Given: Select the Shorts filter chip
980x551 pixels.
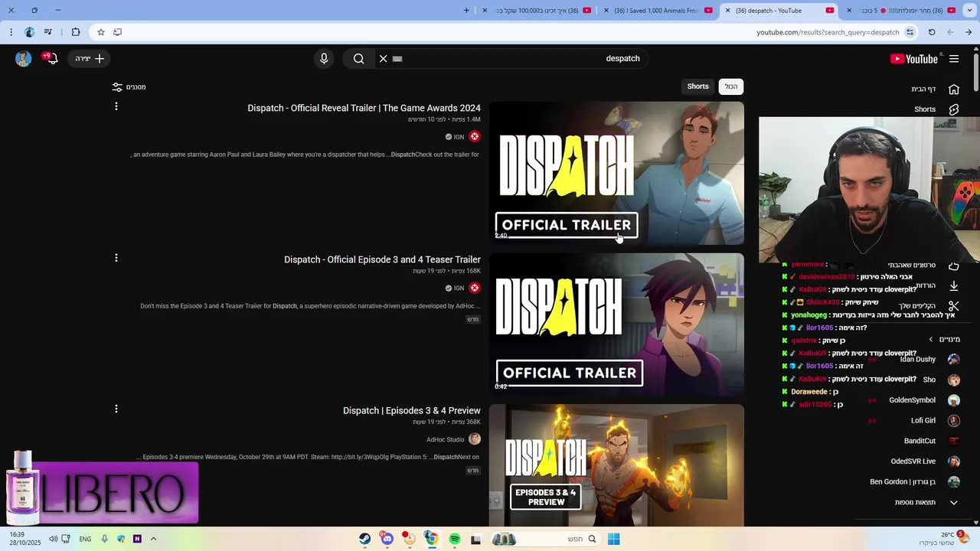Looking at the screenshot, I should (697, 86).
